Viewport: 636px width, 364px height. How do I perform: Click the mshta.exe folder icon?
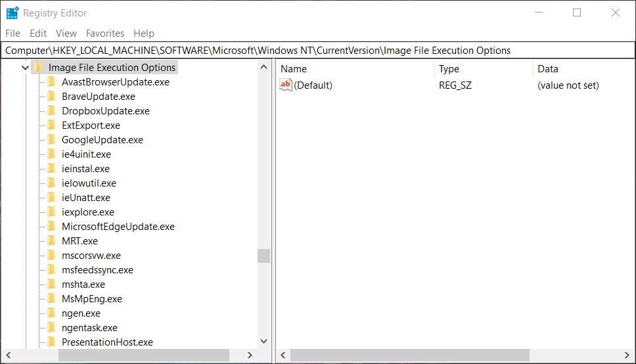click(x=51, y=284)
